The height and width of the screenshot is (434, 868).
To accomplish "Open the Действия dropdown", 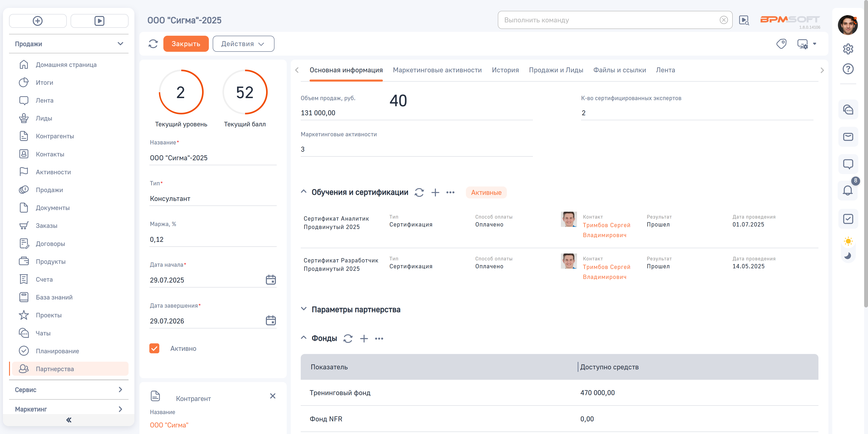I will (243, 44).
